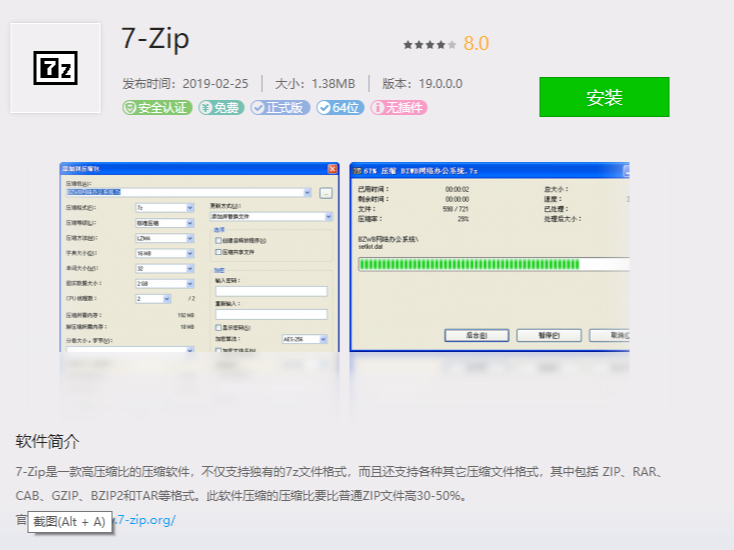Click the 8.0 rating score
Image resolution: width=734 pixels, height=550 pixels.
tap(476, 44)
